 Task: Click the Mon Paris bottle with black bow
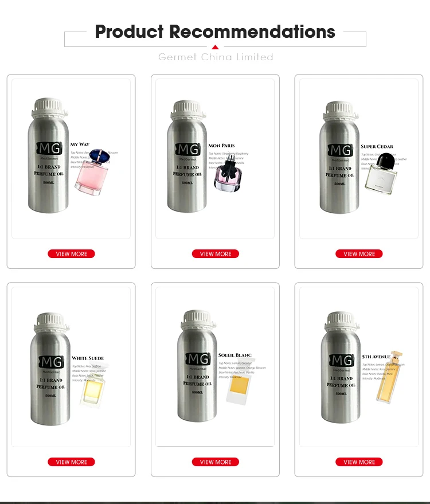pos(228,174)
